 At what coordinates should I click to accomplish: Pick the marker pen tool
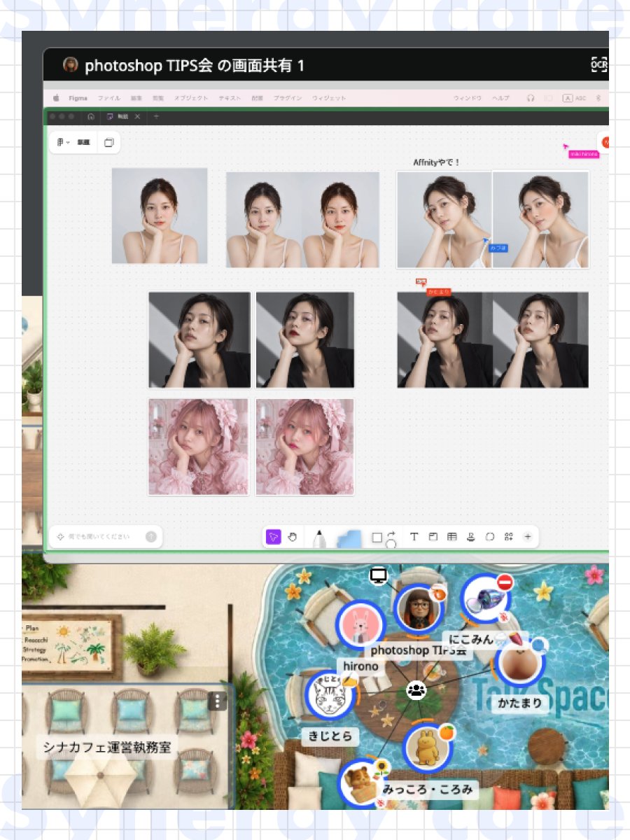tap(319, 538)
